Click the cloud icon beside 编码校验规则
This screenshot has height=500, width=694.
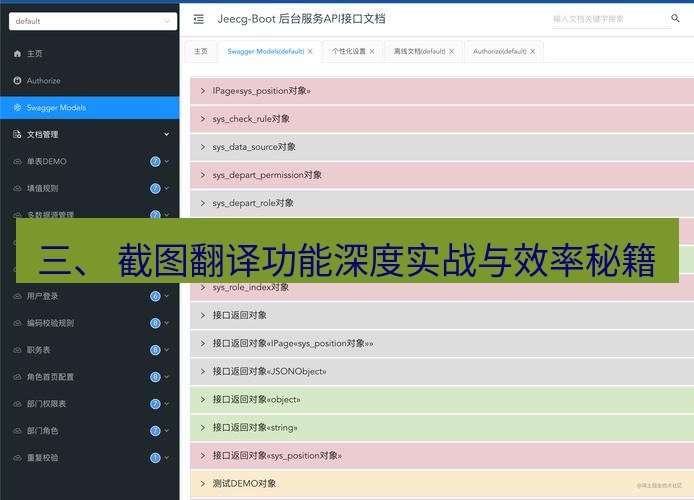pyautogui.click(x=17, y=323)
